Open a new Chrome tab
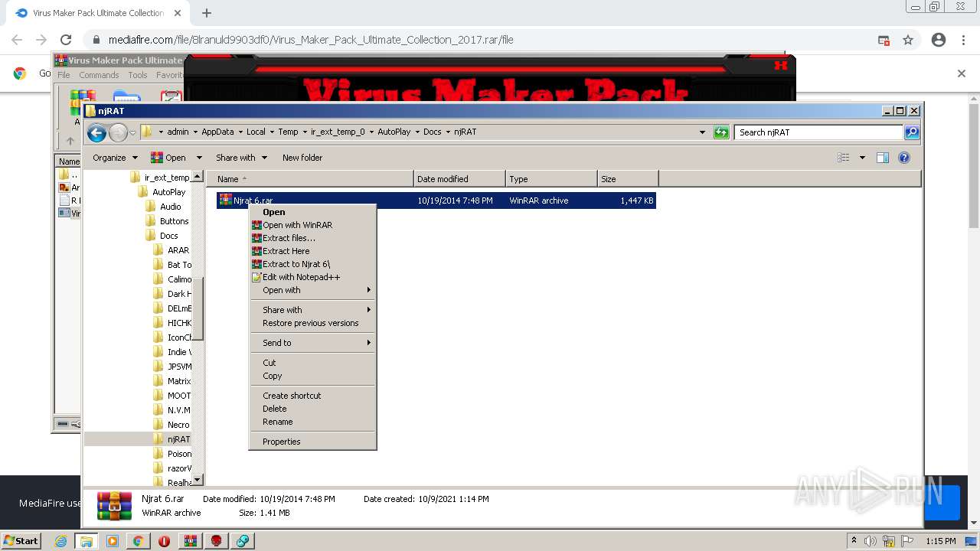Image resolution: width=980 pixels, height=551 pixels. pyautogui.click(x=207, y=13)
